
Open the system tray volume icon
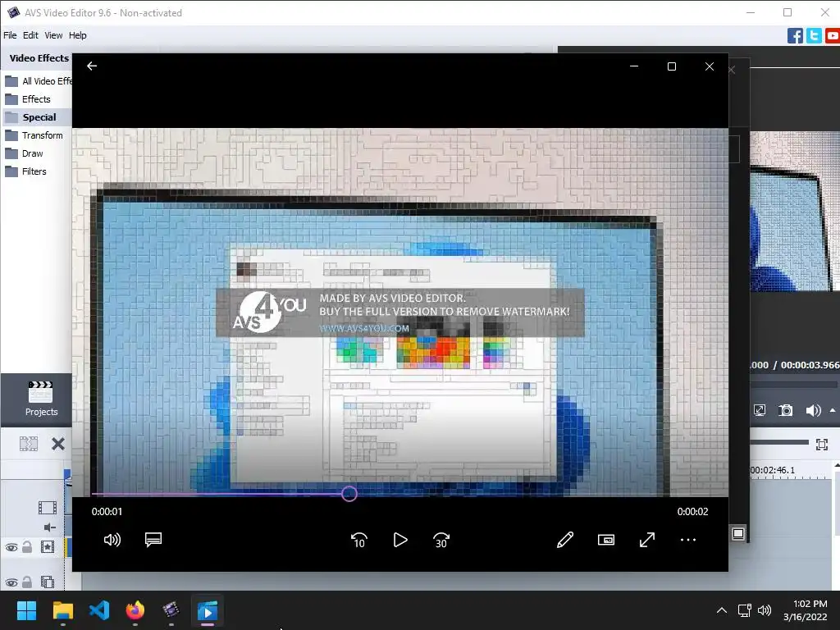pyautogui.click(x=765, y=610)
